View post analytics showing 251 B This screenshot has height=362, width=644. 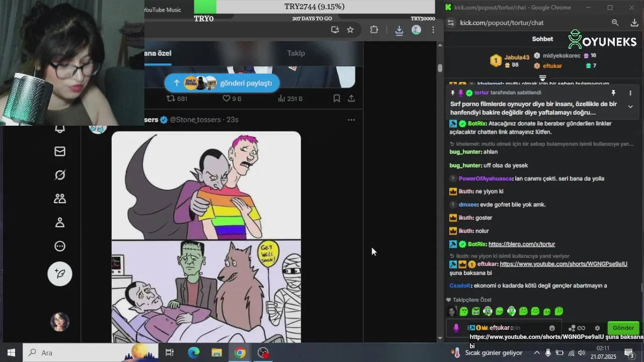click(x=290, y=99)
